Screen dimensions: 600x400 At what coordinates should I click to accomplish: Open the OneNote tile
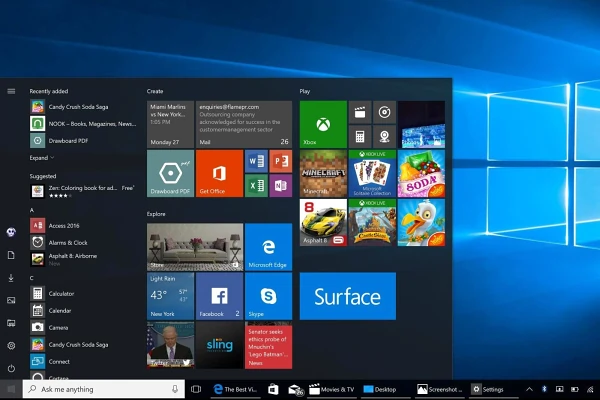click(280, 186)
